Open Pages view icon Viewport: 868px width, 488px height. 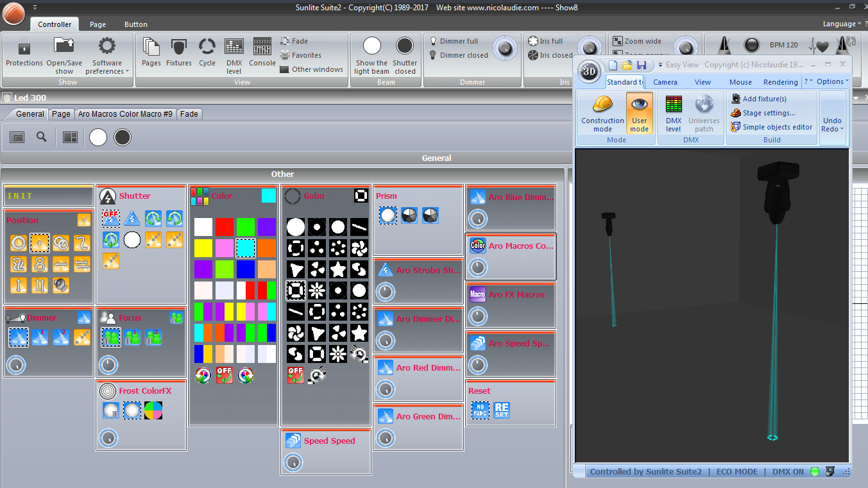[x=151, y=47]
